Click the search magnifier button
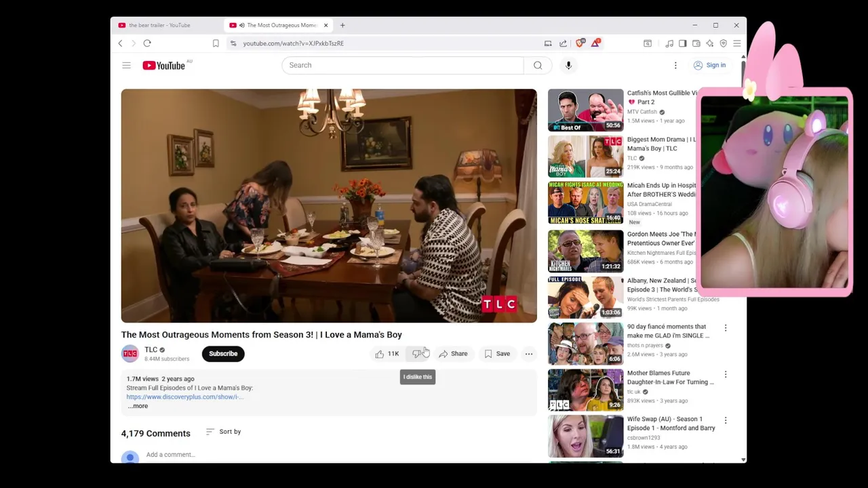 [538, 65]
